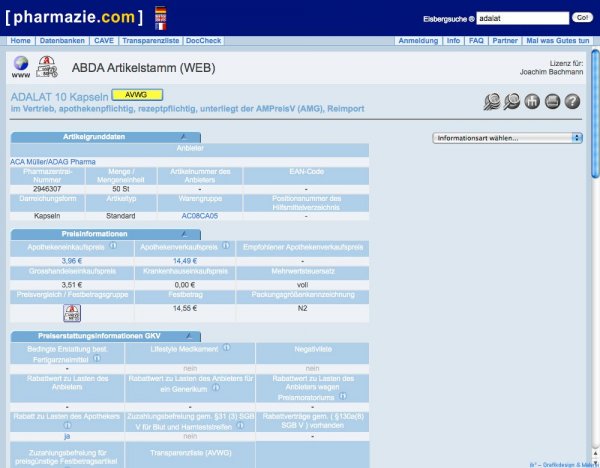Switch language with the German flag
Viewport: 600px width, 468px height.
pos(160,11)
